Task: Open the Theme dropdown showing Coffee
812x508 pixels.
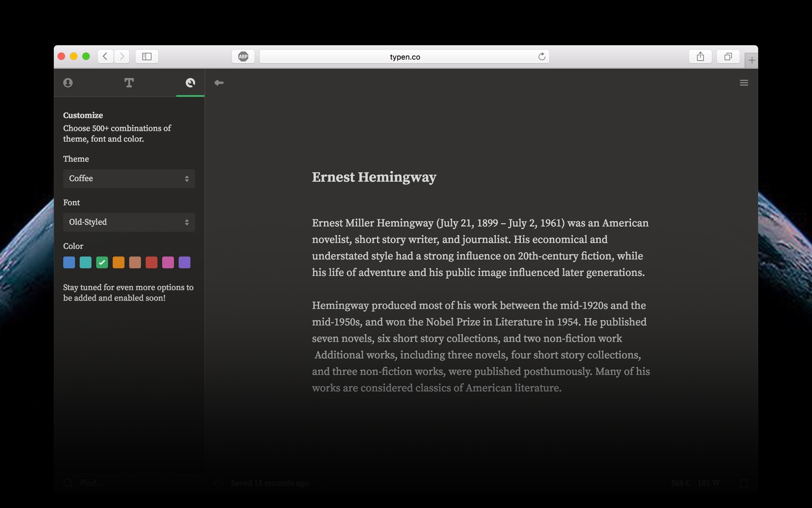Action: (129, 179)
